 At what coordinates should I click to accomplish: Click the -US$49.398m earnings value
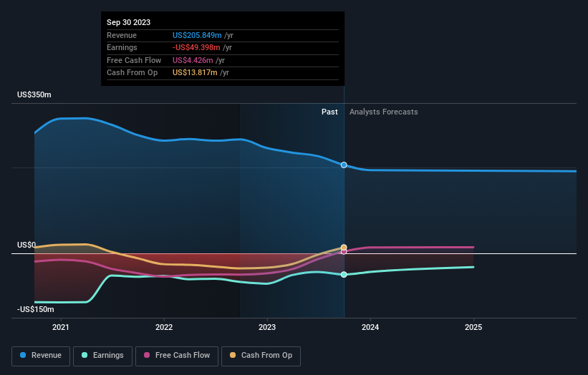click(x=196, y=47)
